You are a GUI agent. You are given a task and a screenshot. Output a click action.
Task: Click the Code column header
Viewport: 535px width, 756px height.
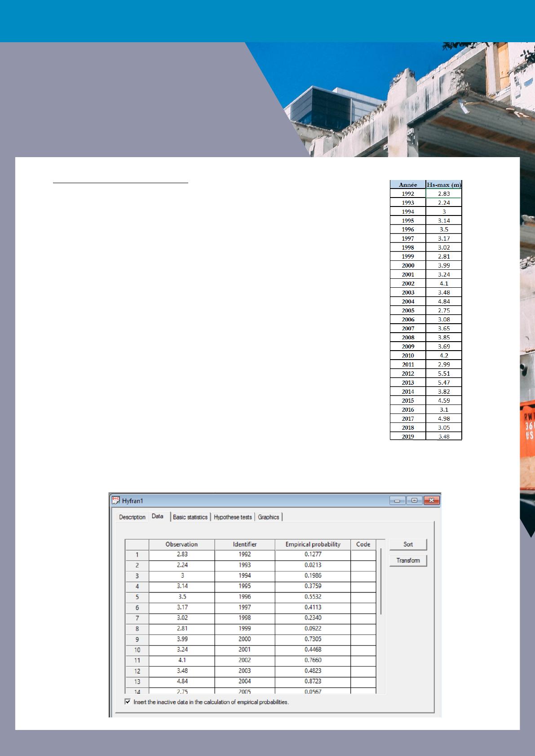pos(363,545)
